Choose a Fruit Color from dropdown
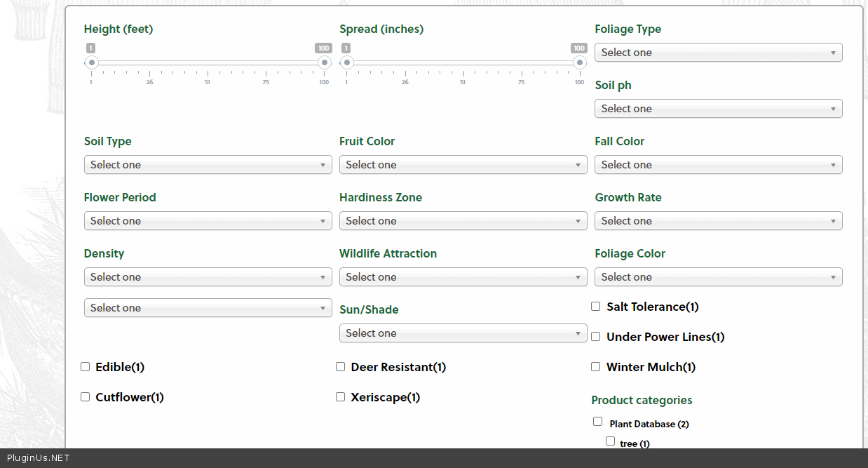Viewport: 868px width, 468px height. (463, 165)
